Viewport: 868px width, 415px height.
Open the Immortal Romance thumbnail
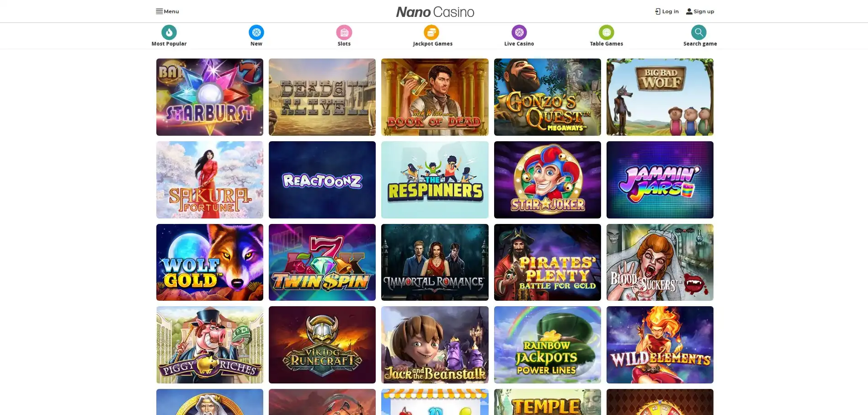pos(435,262)
